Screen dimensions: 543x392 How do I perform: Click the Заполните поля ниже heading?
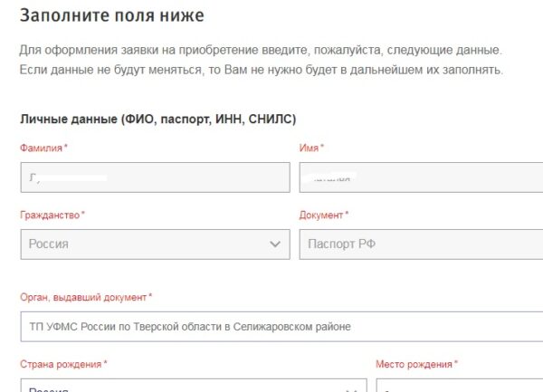tap(111, 15)
